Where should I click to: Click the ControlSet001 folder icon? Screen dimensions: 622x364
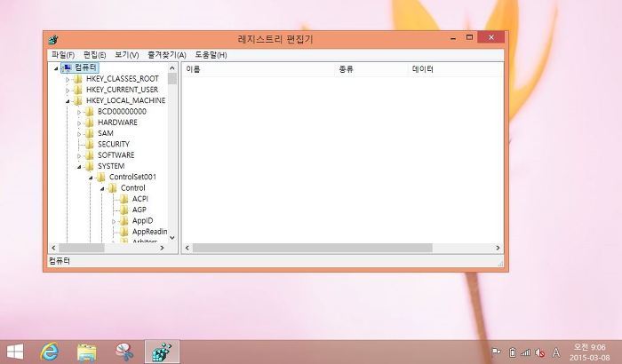[x=101, y=177]
